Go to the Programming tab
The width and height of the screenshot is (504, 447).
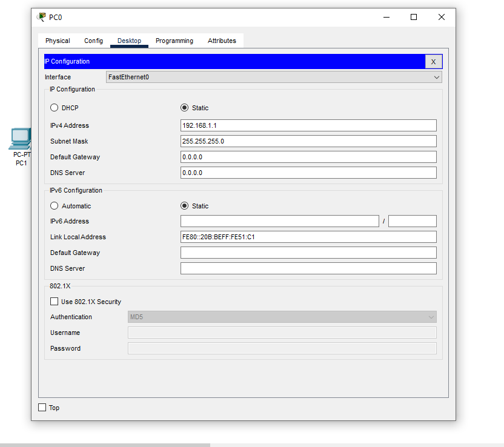click(x=174, y=41)
